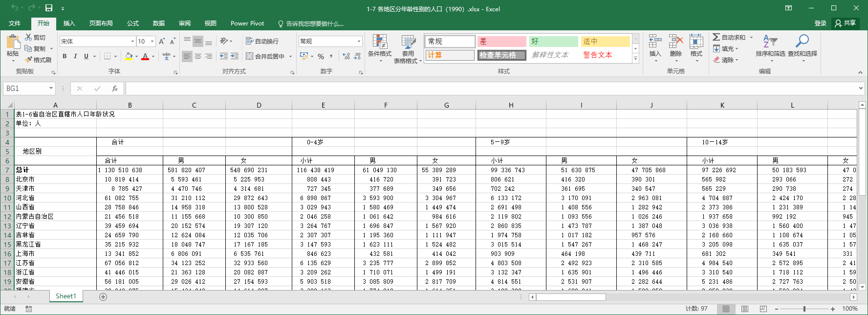This screenshot has height=315, width=868.
Task: Expand the font size dropdown
Action: point(152,42)
